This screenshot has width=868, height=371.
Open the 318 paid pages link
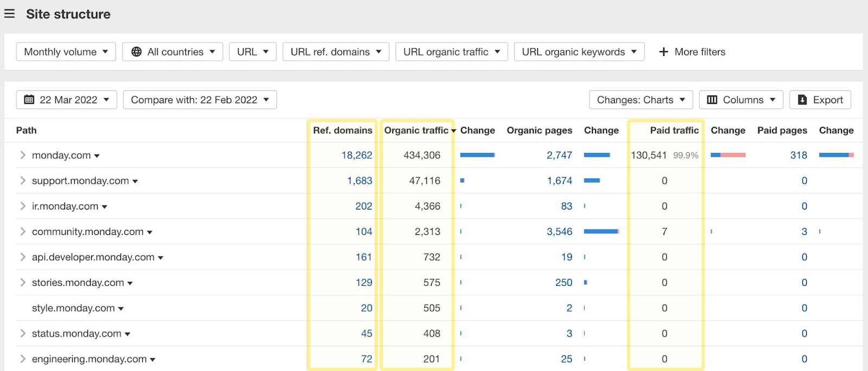coord(799,155)
